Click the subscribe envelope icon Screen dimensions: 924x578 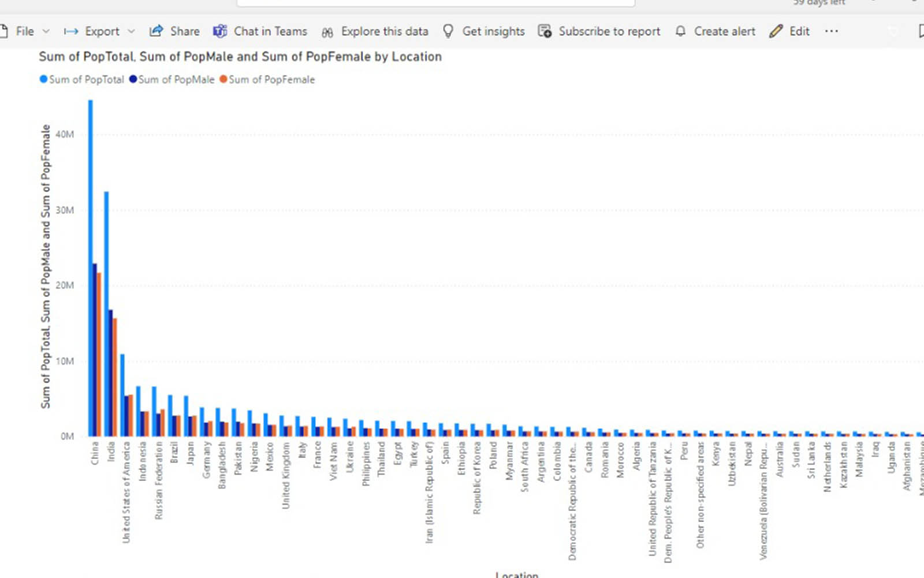pos(545,31)
